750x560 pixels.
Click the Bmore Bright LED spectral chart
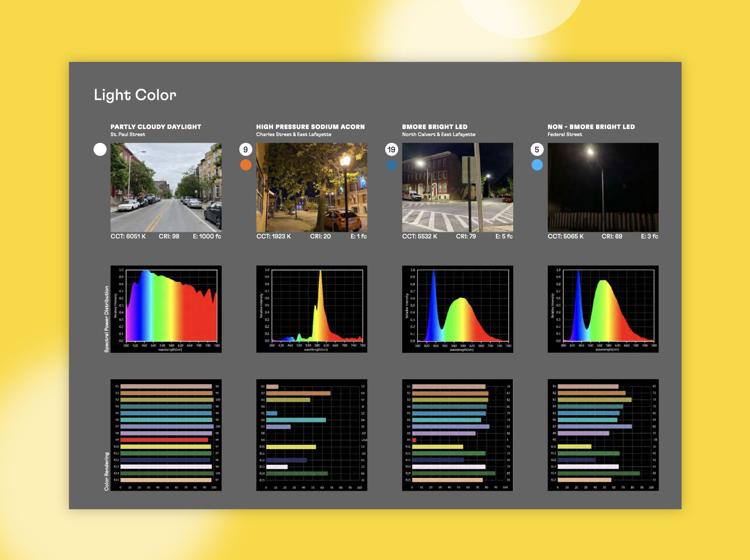pyautogui.click(x=457, y=309)
